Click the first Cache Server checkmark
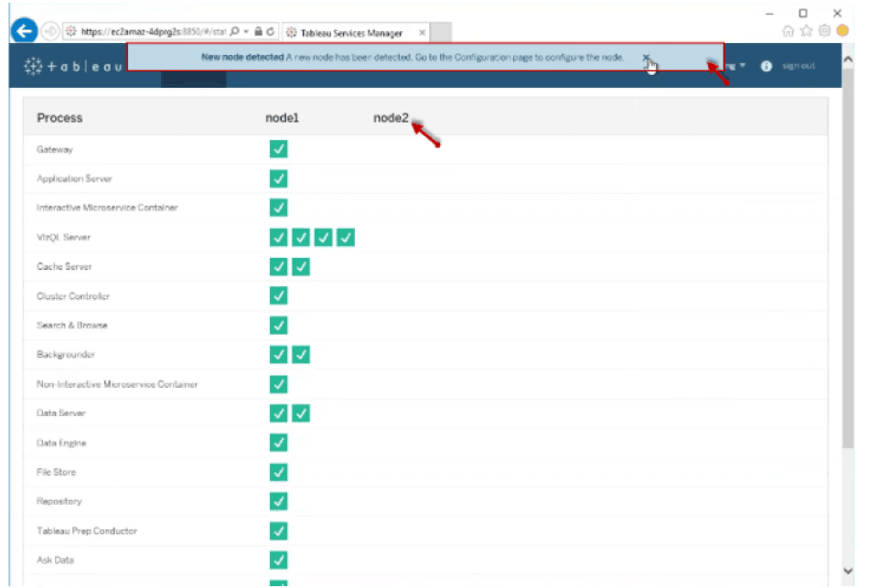Viewport: 869px width, 588px height. click(x=279, y=267)
